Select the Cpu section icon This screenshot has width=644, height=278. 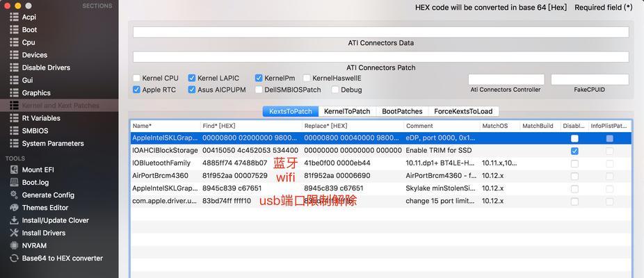pyautogui.click(x=15, y=42)
